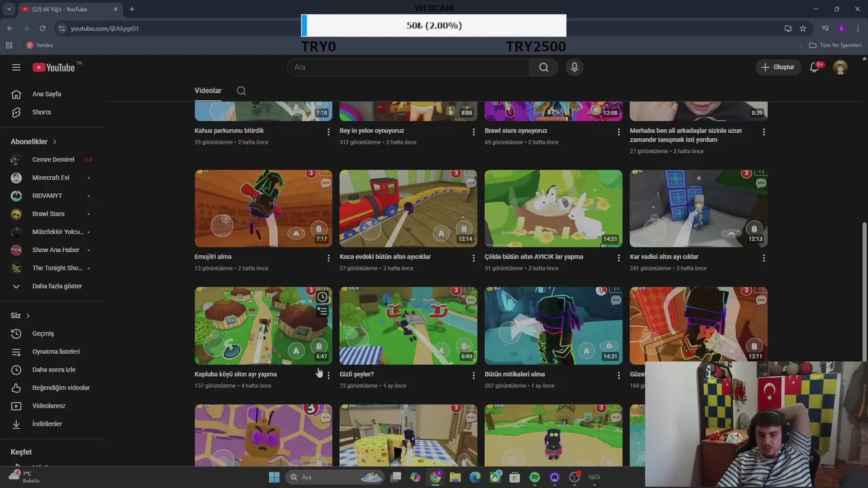Open File Explorer from taskbar
This screenshot has height=488, width=868.
click(455, 477)
